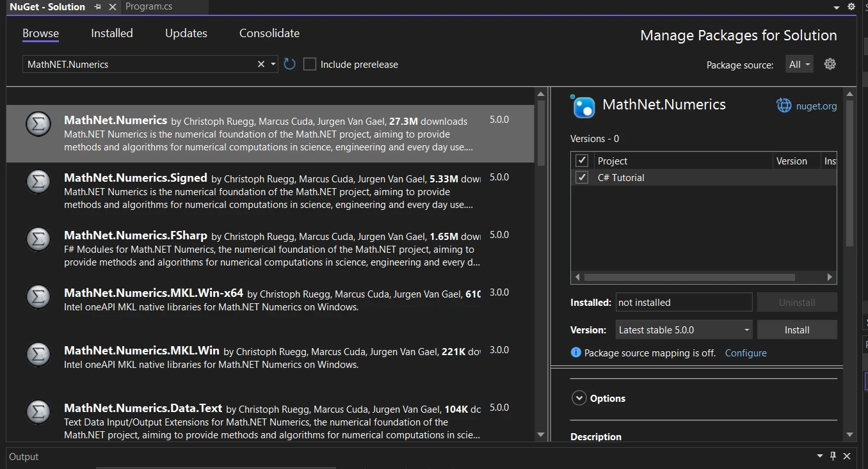868x469 pixels.
Task: Select MathNet.Numerics.MKL.Win-x64 package title
Action: pyautogui.click(x=154, y=293)
